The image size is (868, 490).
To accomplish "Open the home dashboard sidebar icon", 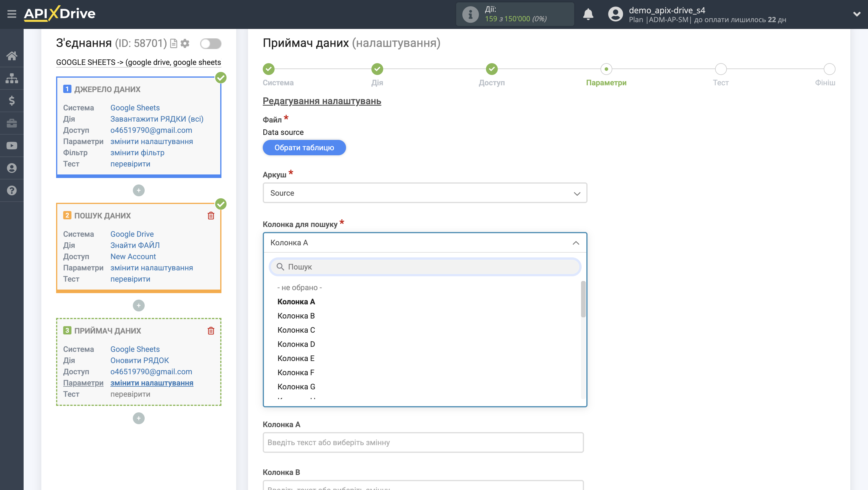I will click(12, 55).
